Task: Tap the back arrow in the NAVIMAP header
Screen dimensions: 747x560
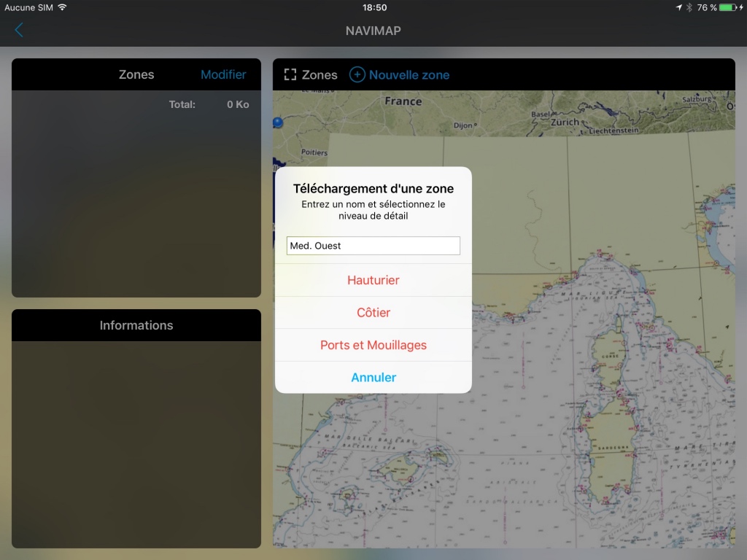Action: [x=19, y=30]
